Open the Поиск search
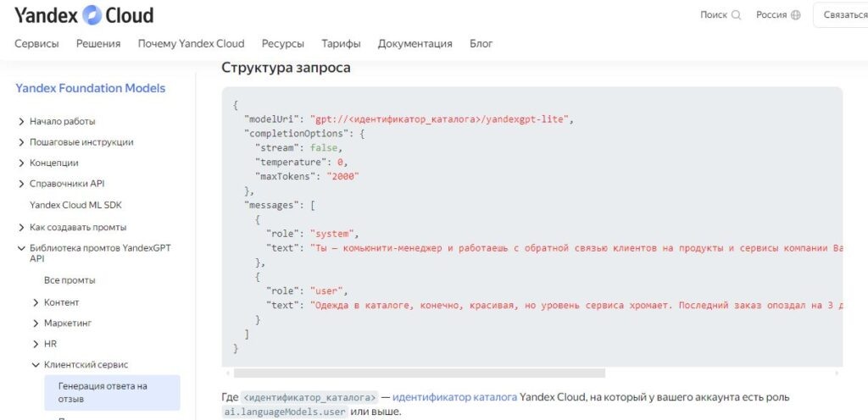This screenshot has height=420, width=868. (721, 15)
